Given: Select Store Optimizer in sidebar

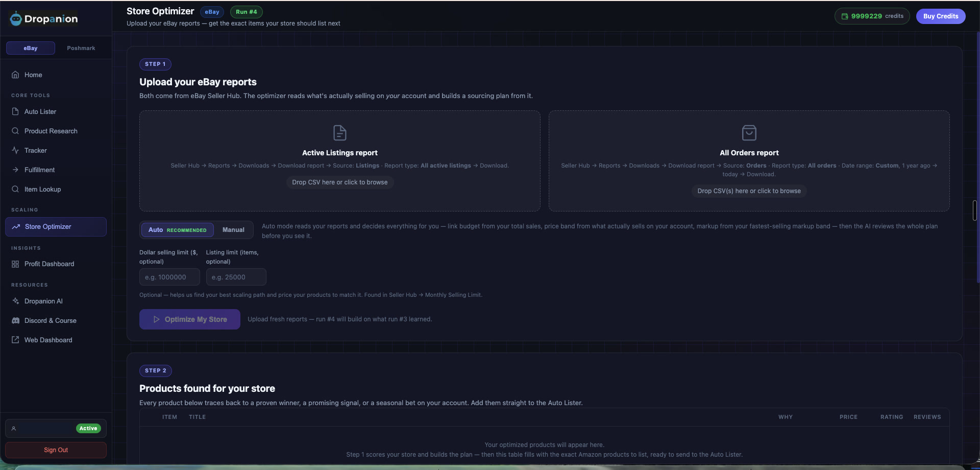Looking at the screenshot, I should (x=56, y=227).
